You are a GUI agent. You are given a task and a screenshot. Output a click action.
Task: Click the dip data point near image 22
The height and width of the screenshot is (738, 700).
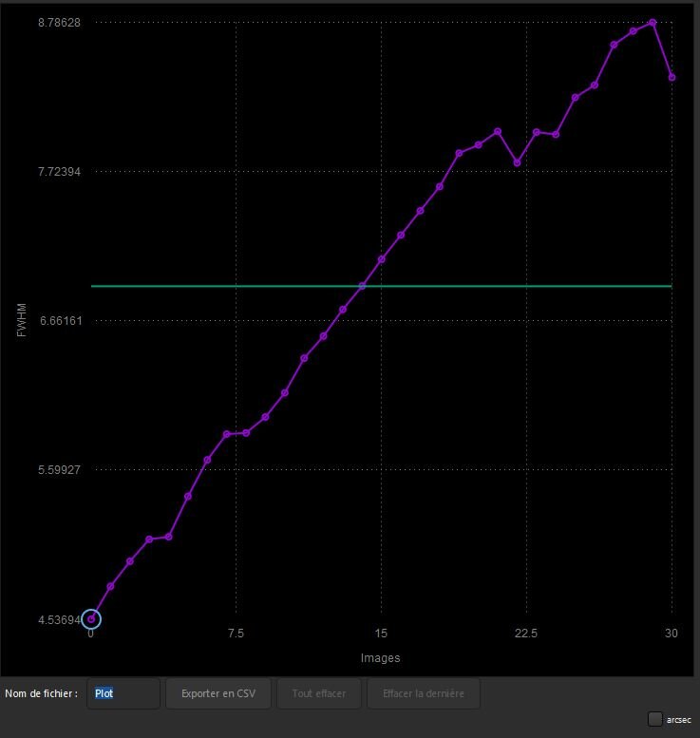click(517, 162)
